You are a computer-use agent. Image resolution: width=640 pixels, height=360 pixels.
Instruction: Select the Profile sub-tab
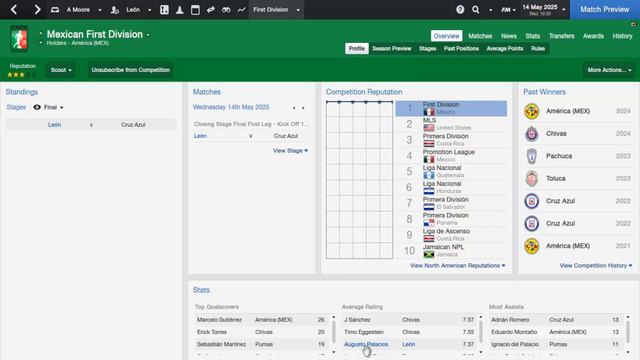(x=356, y=49)
